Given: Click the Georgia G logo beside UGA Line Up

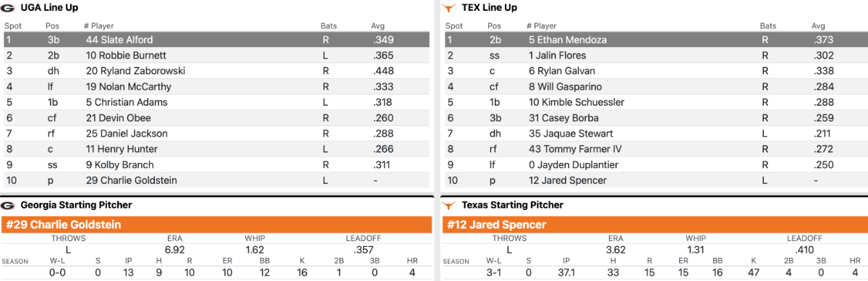Looking at the screenshot, I should pyautogui.click(x=9, y=8).
